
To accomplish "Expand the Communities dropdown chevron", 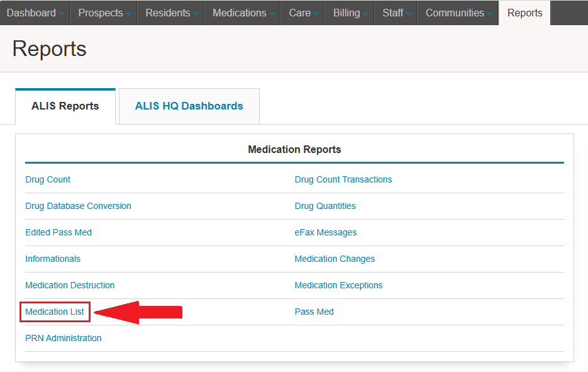I will coord(490,13).
